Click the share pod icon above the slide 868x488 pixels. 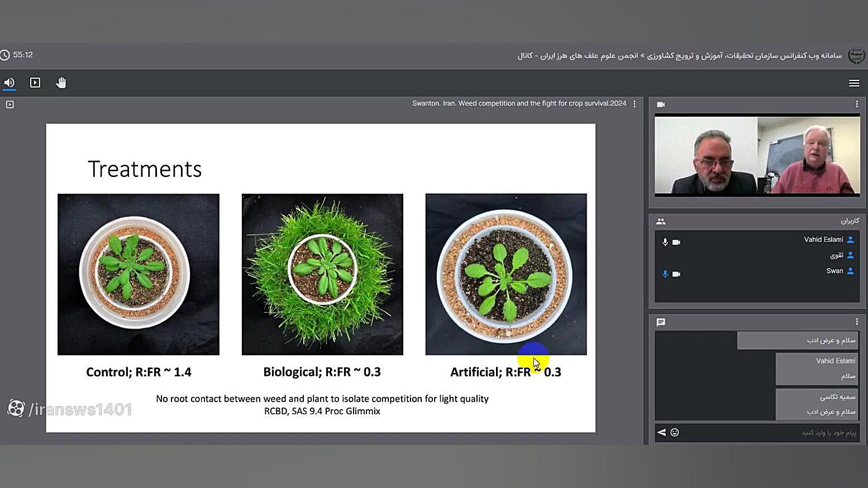[10, 104]
